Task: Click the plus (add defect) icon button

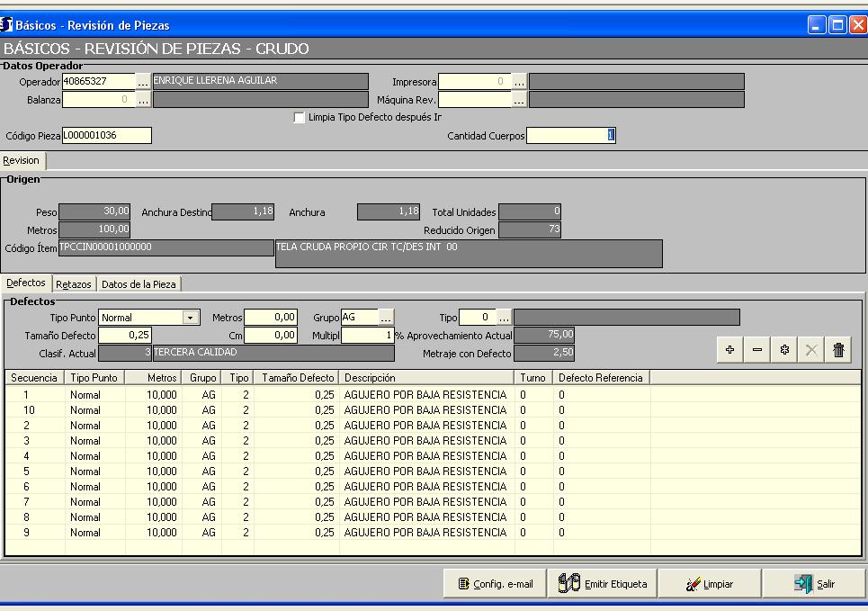Action: [729, 351]
